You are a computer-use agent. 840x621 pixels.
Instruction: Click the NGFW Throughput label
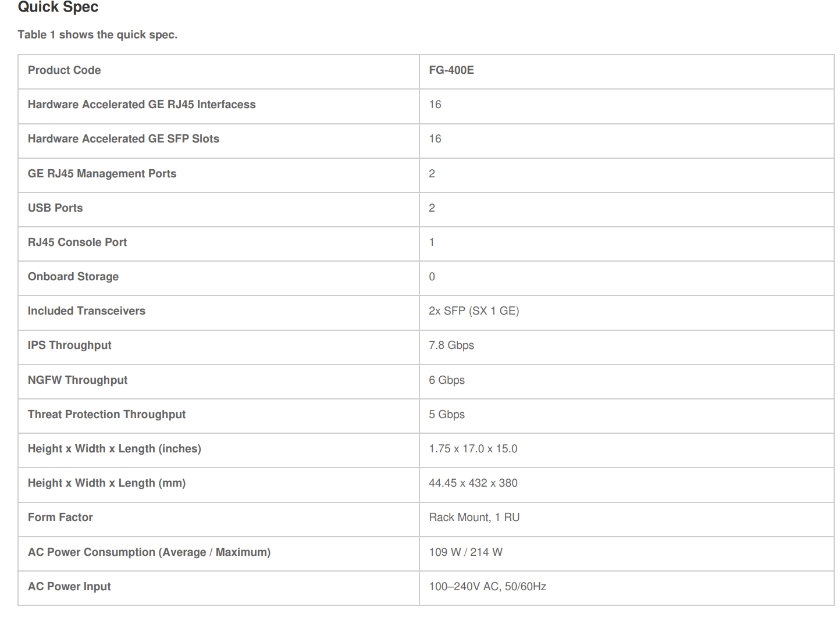tap(77, 380)
